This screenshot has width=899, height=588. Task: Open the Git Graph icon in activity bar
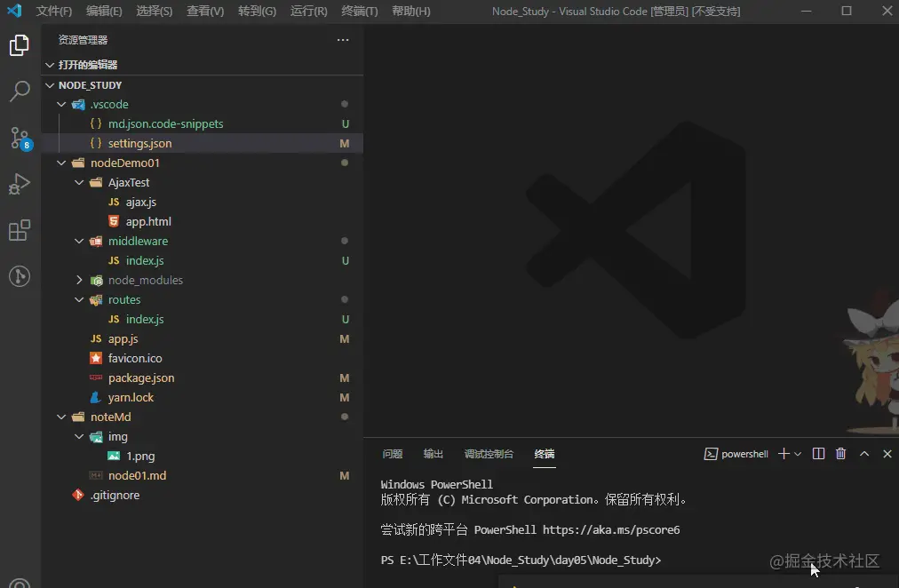20,276
